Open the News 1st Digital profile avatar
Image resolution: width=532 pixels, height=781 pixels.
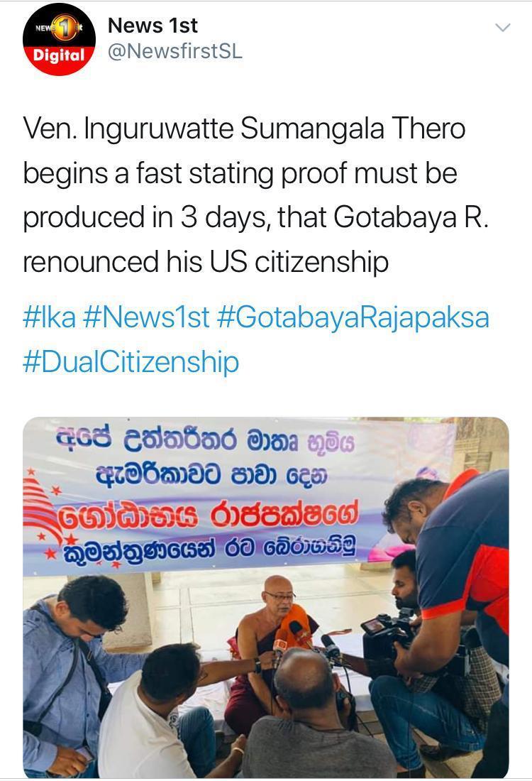[x=59, y=40]
